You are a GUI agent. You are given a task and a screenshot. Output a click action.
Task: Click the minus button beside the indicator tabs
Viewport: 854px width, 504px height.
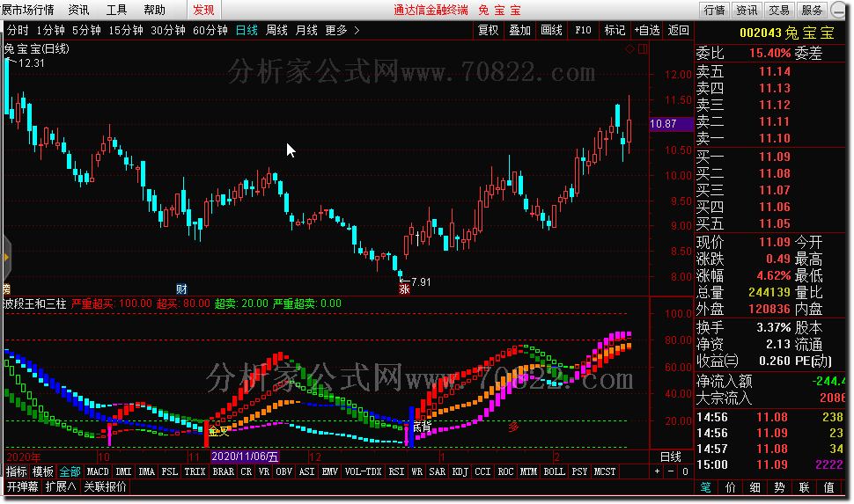point(671,471)
